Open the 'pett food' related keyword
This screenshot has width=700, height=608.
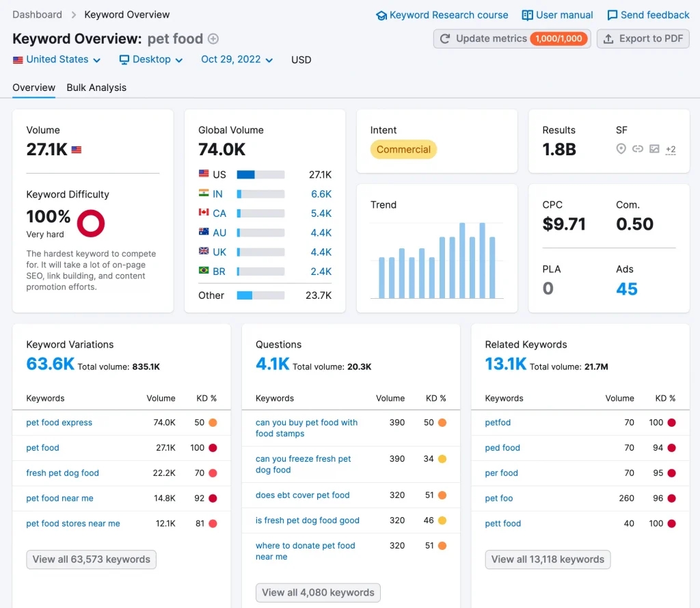click(503, 524)
